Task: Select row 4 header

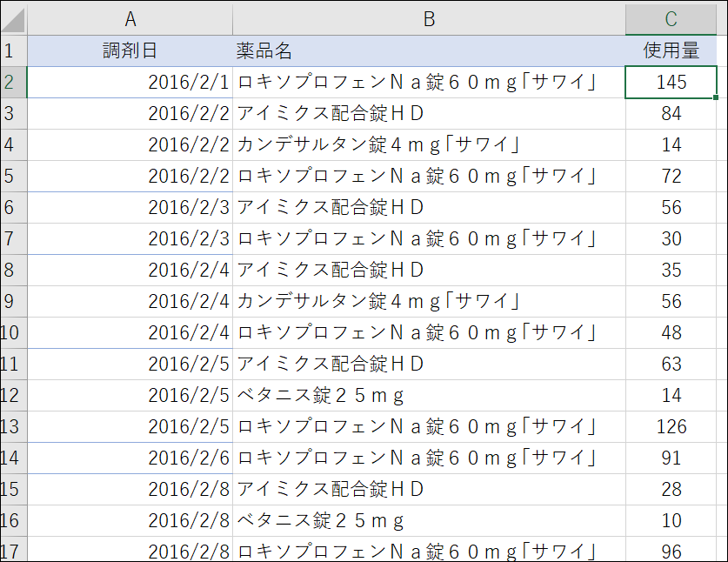Action: click(13, 145)
